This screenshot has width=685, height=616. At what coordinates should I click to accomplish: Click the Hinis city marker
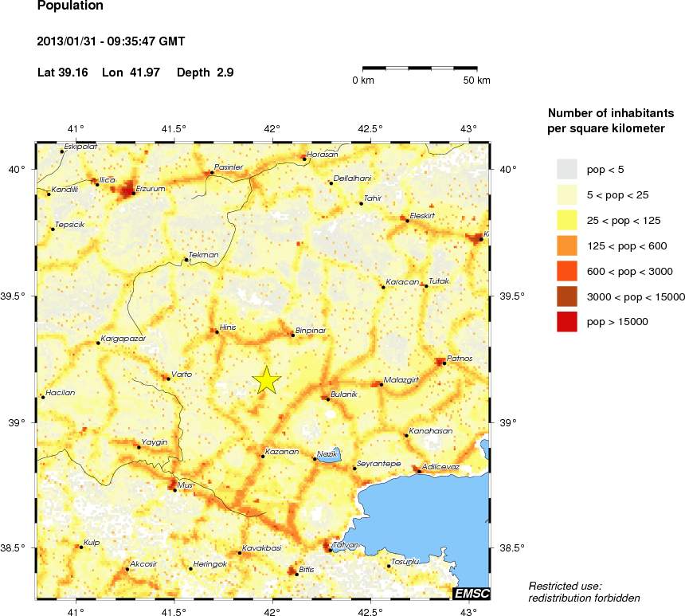217,332
